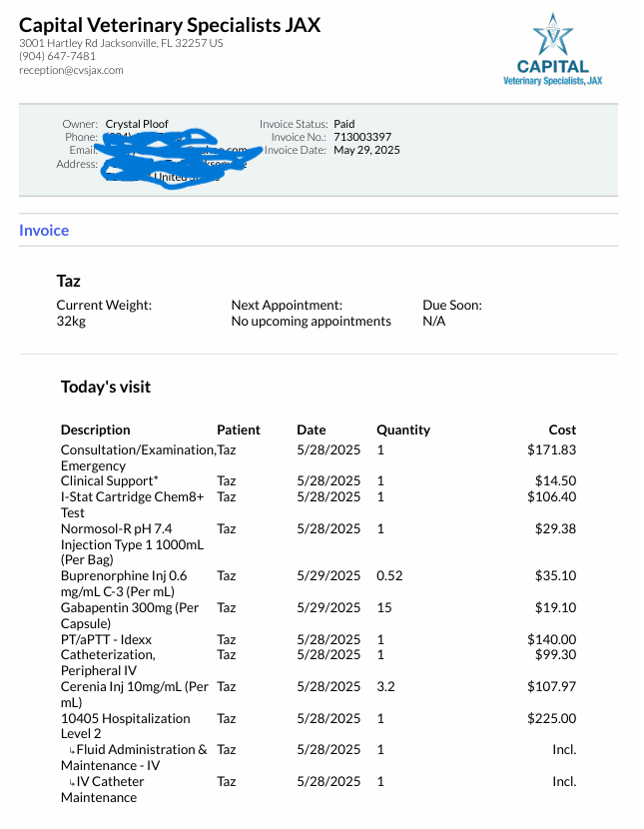Click the Paid invoice status value
The height and width of the screenshot is (829, 644).
[343, 124]
